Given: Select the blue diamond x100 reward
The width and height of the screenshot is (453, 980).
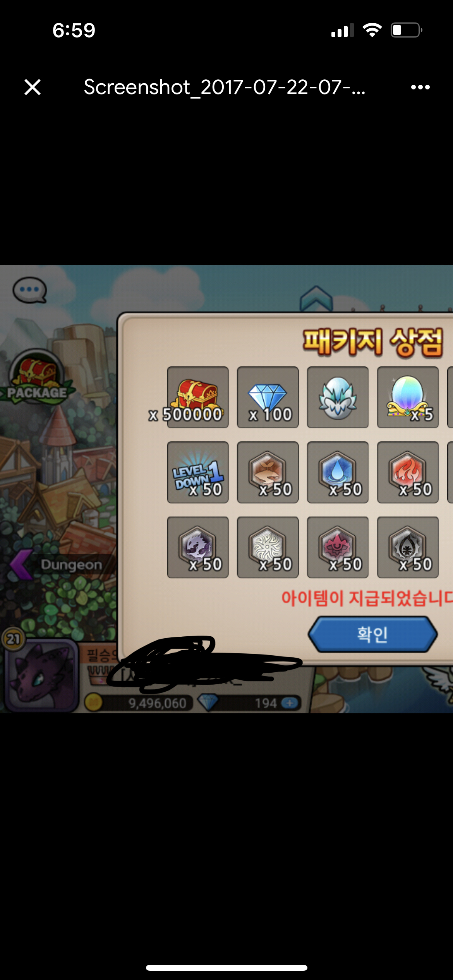Looking at the screenshot, I should (x=268, y=397).
